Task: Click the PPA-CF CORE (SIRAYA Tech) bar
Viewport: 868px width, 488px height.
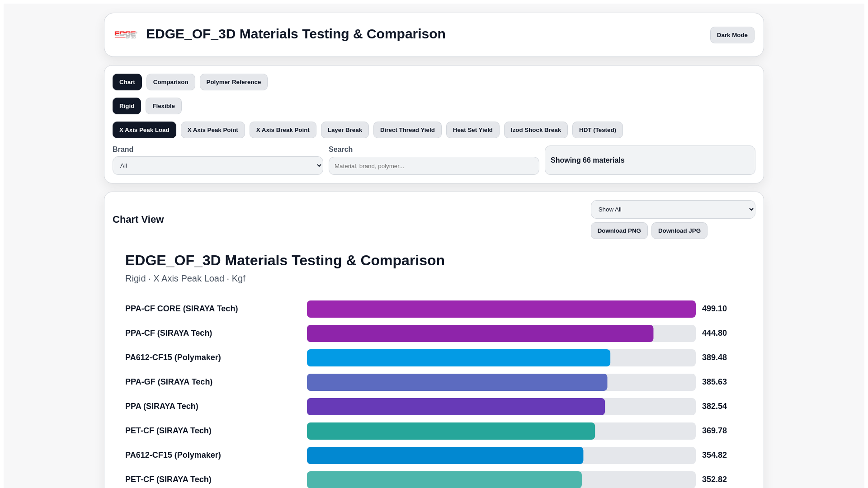Action: pyautogui.click(x=501, y=309)
